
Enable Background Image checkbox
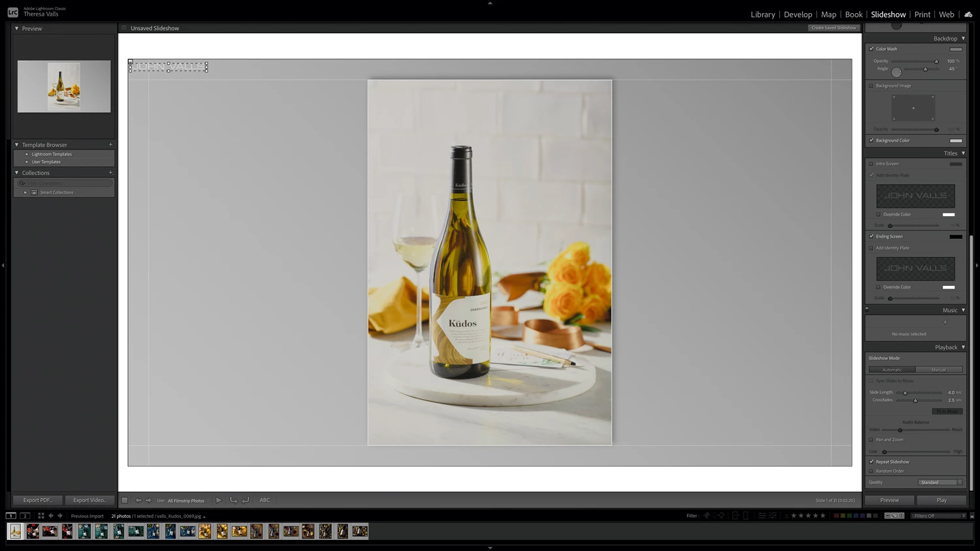pos(872,86)
